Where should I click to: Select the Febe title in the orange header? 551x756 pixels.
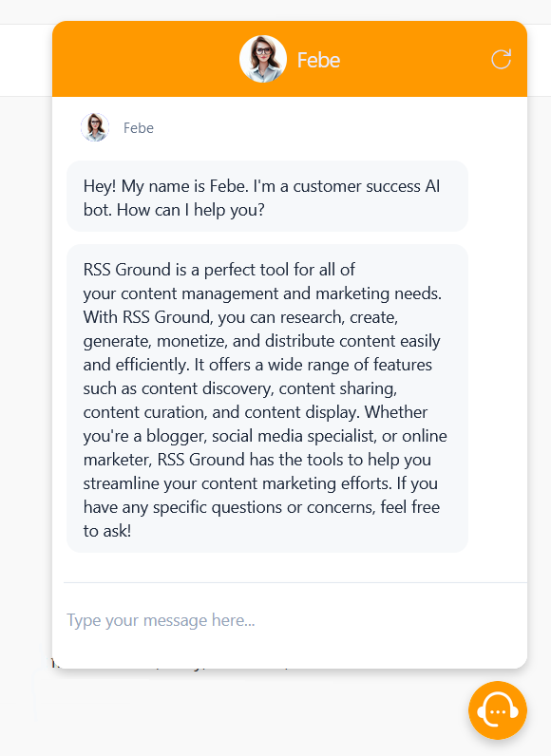[x=318, y=60]
